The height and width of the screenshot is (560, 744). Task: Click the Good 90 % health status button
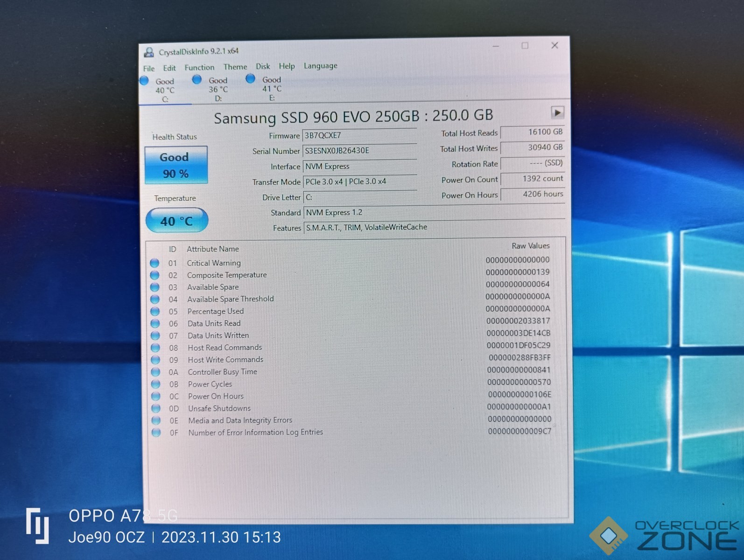tap(175, 165)
